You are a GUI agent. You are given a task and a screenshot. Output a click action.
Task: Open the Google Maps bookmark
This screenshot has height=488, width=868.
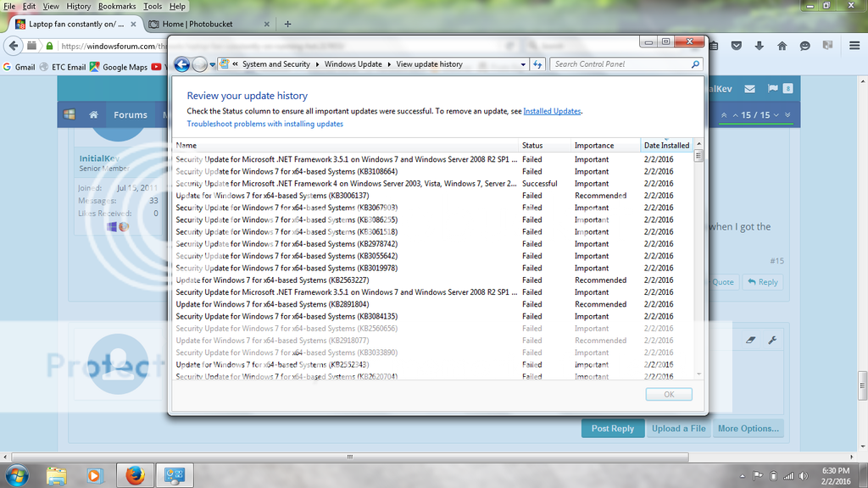[x=119, y=67]
